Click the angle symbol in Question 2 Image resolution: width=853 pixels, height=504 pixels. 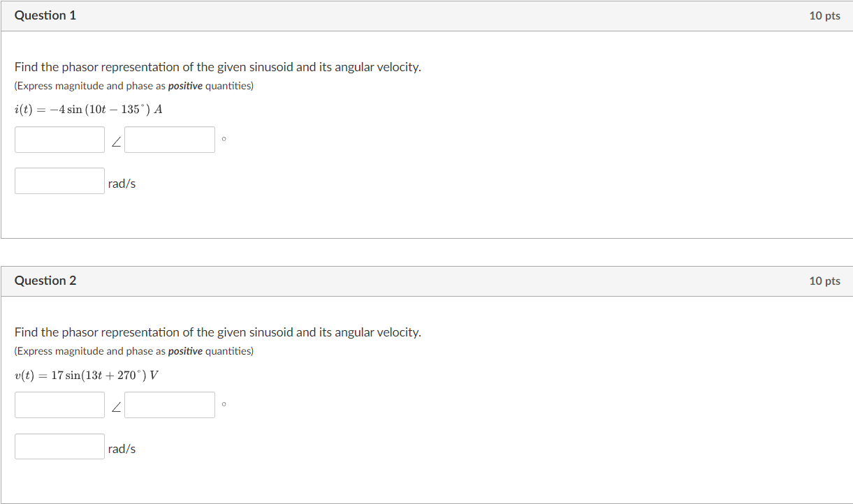click(115, 406)
